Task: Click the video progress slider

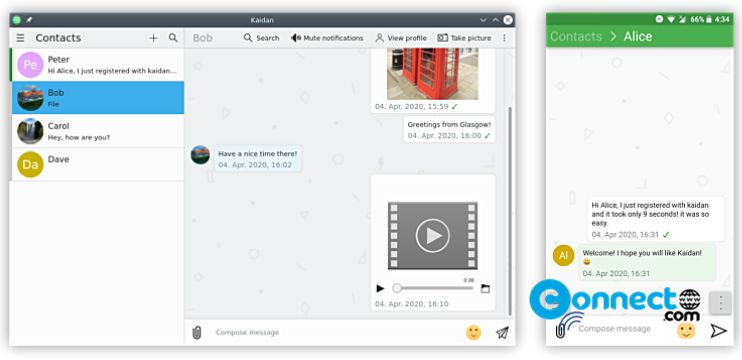Action: (x=433, y=288)
